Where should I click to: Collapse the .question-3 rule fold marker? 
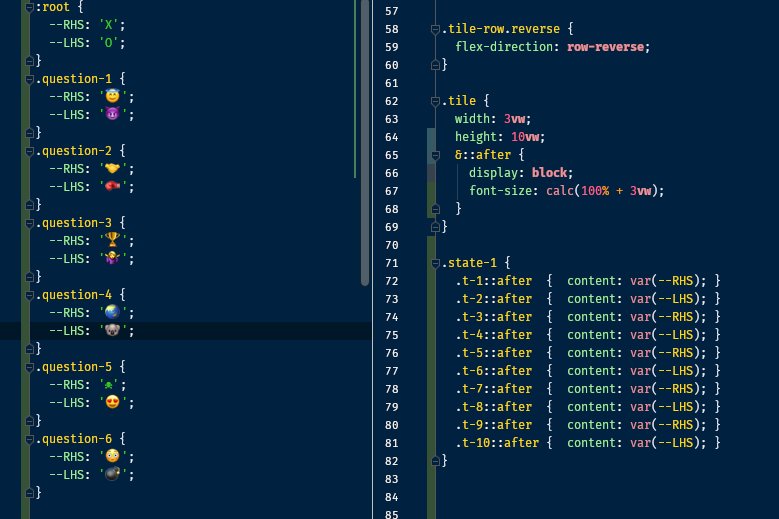pos(29,223)
